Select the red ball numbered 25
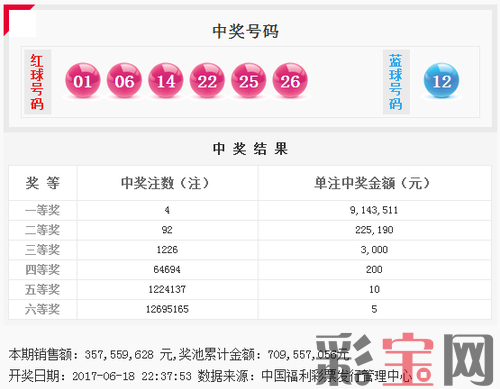 click(x=249, y=80)
